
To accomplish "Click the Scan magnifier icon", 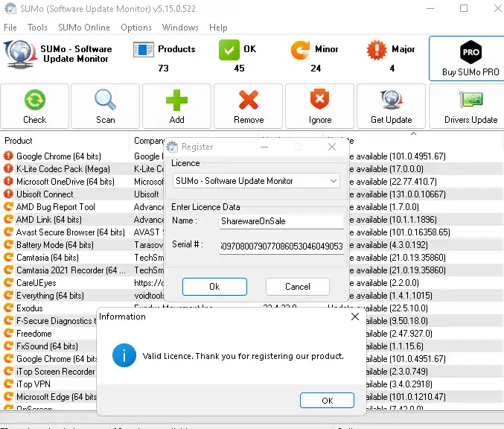I will [105, 101].
